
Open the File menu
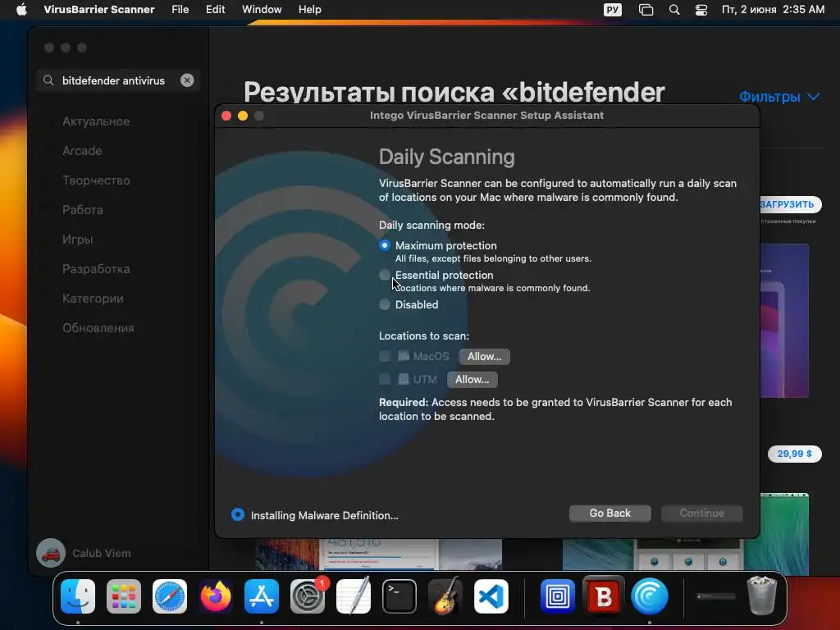[x=180, y=10]
